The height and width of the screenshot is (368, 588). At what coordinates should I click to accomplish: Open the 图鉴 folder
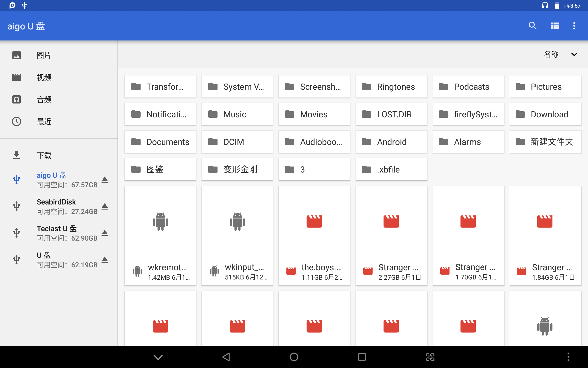(160, 170)
